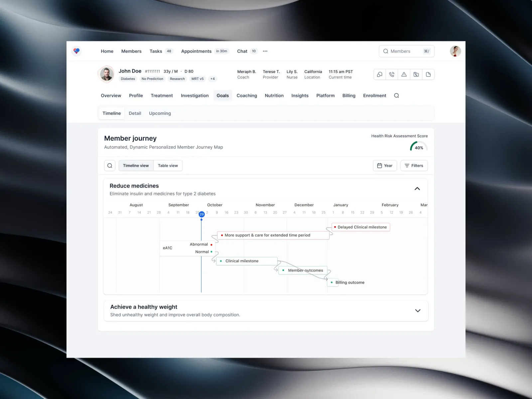Image resolution: width=532 pixels, height=399 pixels.
Task: Select the Member outcomes timeline item
Action: pyautogui.click(x=303, y=270)
